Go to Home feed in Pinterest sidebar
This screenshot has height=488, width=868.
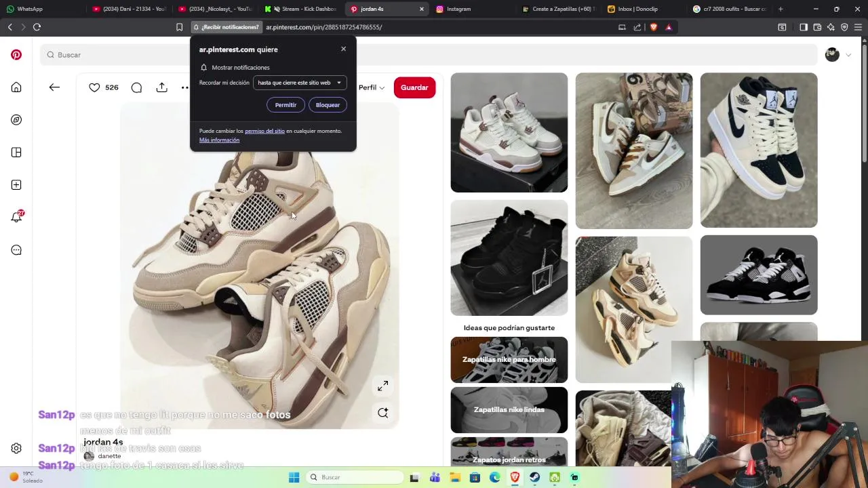[x=16, y=87]
